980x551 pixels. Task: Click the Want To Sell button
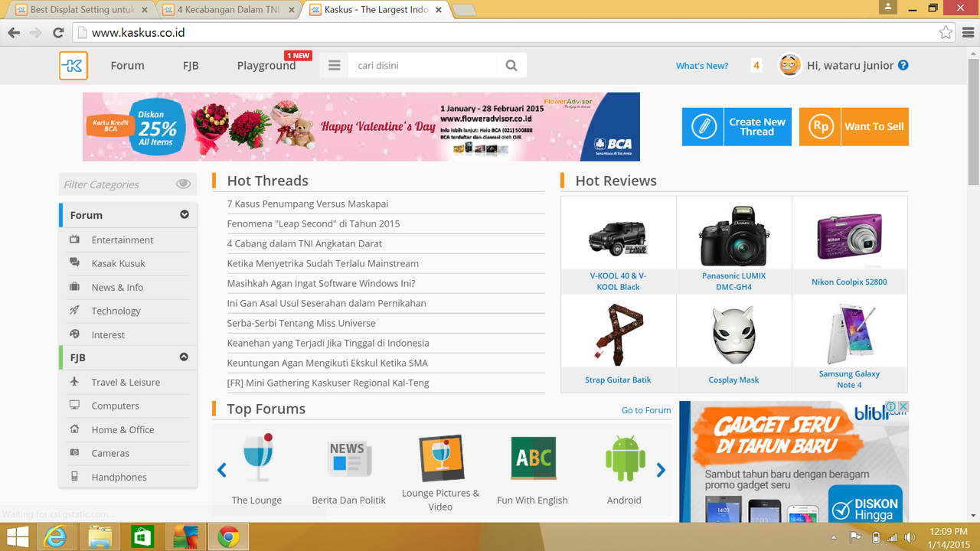[x=854, y=126]
